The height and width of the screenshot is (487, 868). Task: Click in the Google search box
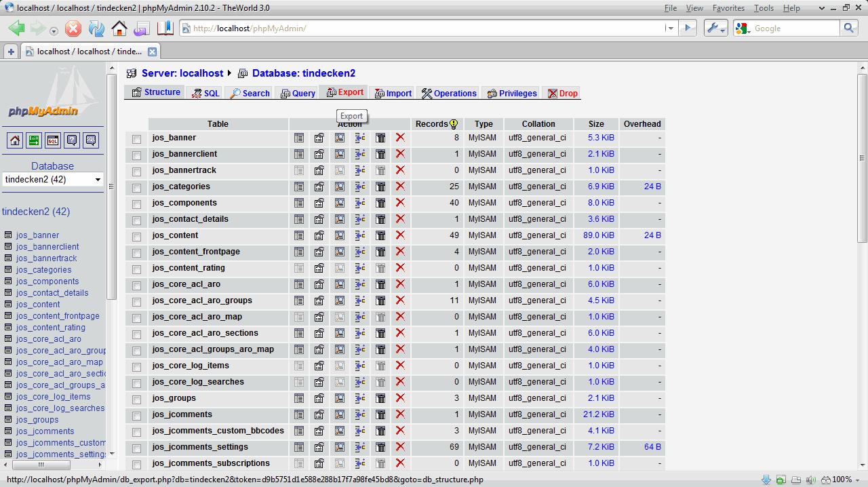(x=793, y=28)
